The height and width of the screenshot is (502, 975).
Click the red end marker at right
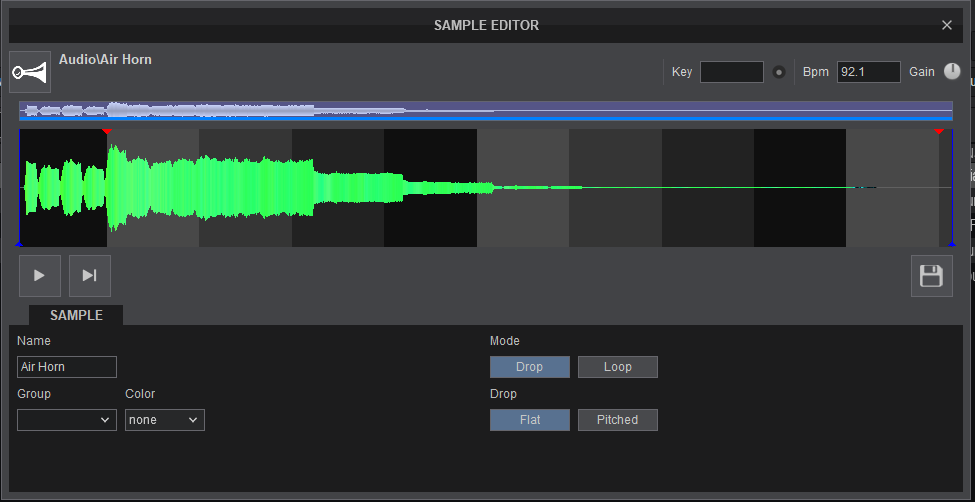point(939,132)
